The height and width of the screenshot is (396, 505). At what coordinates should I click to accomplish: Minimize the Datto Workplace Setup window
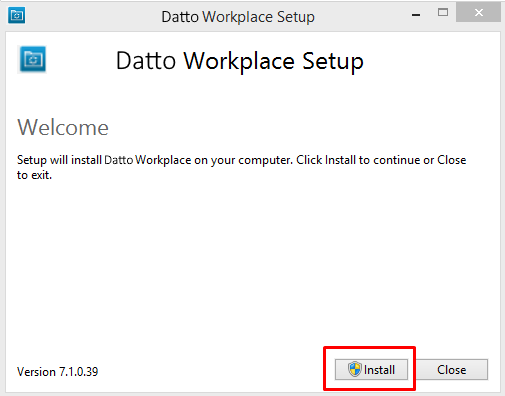pyautogui.click(x=416, y=15)
